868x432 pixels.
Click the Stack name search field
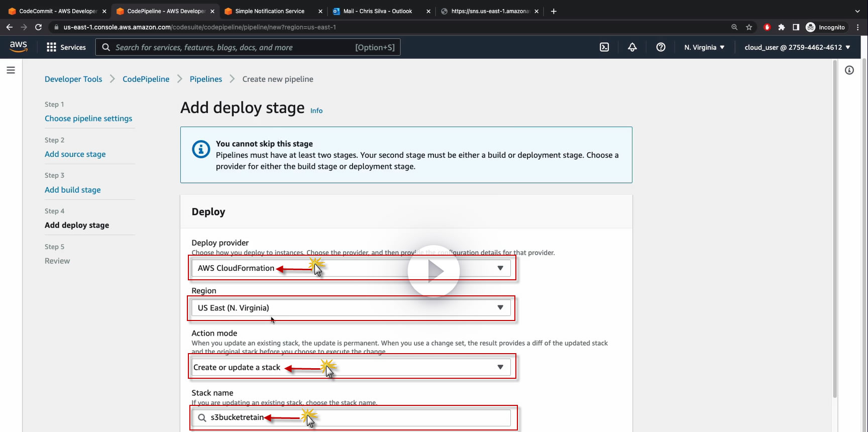tap(351, 417)
